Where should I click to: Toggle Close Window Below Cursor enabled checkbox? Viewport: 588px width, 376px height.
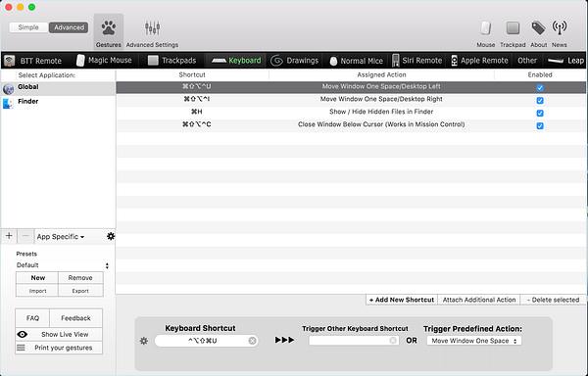tap(540, 126)
